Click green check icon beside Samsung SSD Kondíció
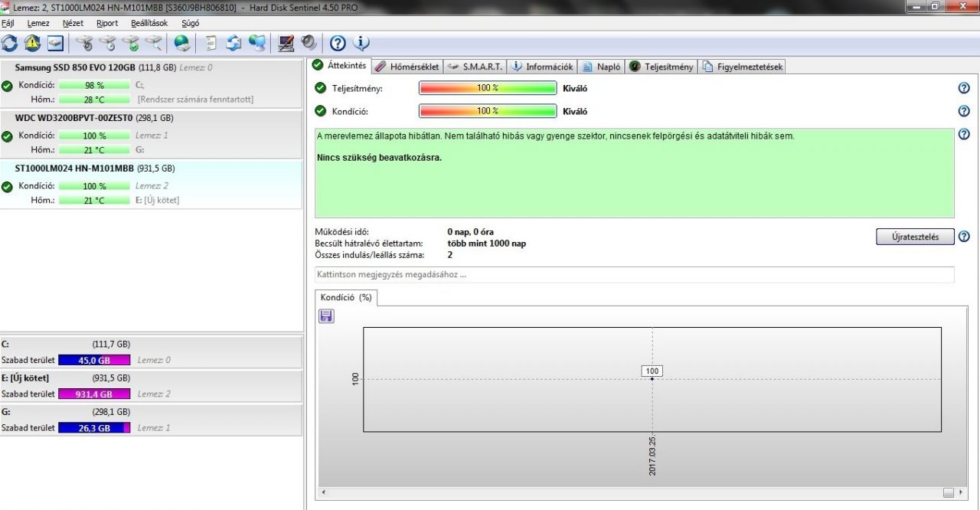The height and width of the screenshot is (510, 980). [x=7, y=86]
